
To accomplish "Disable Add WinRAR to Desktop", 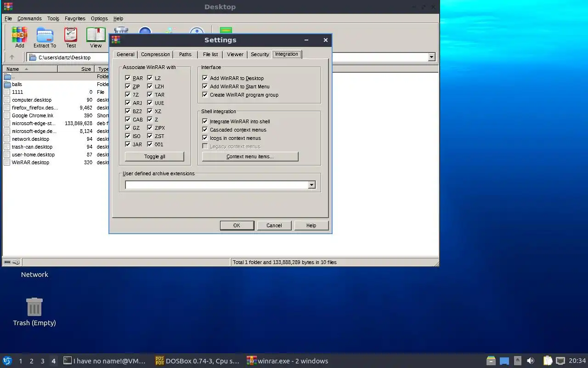I will click(x=205, y=78).
